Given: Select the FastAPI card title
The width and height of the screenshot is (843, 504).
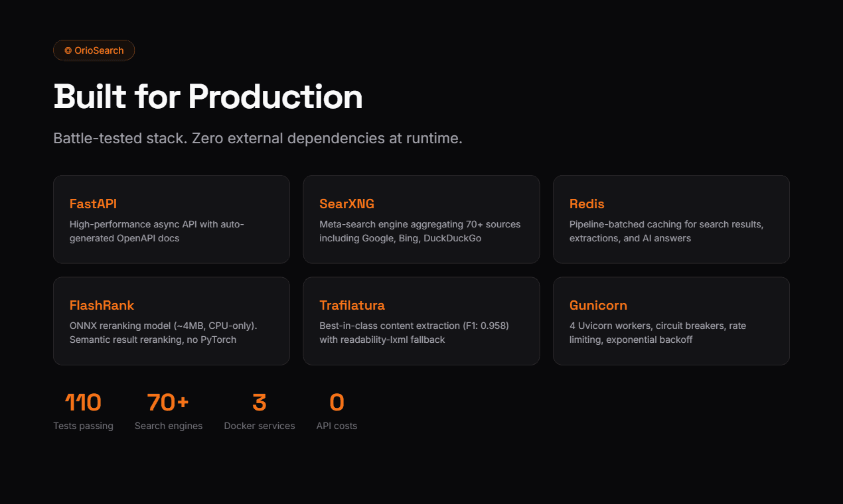Looking at the screenshot, I should [x=93, y=204].
